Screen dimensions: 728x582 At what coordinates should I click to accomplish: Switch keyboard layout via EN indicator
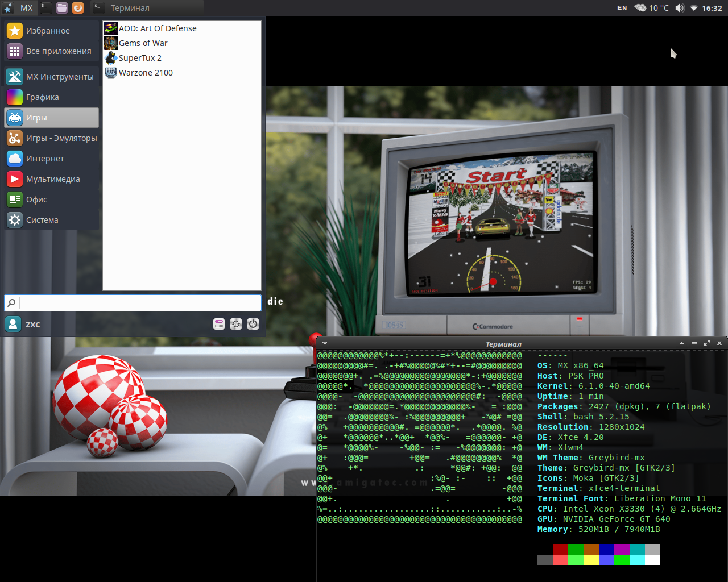tap(622, 8)
